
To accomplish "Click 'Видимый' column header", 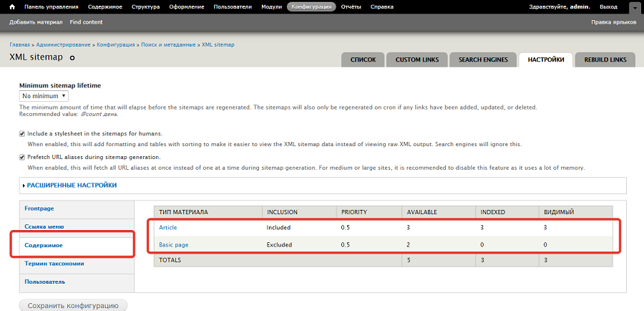I will tap(559, 212).
